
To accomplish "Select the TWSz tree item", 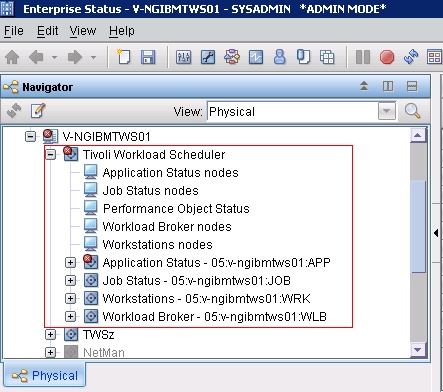I will [x=98, y=335].
